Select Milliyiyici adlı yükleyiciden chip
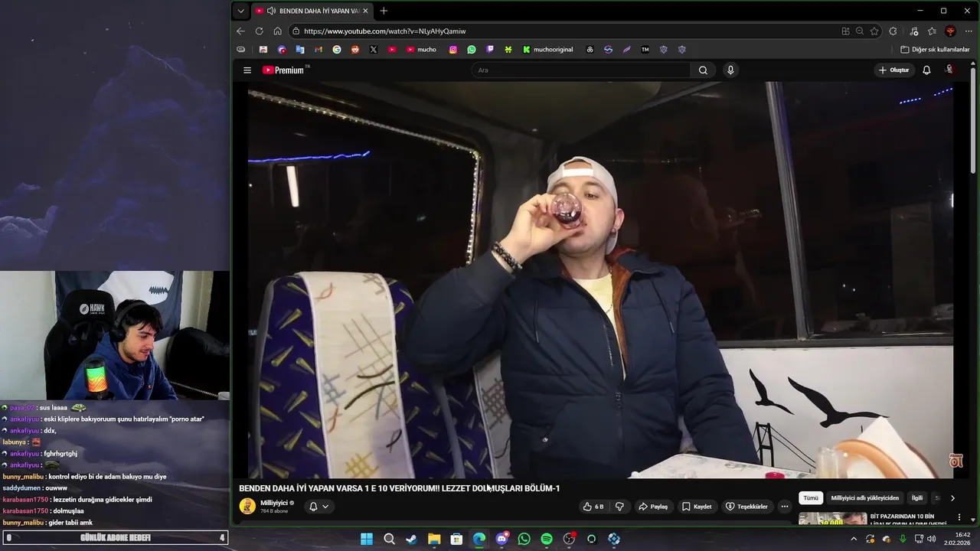Viewport: 980px width, 551px height. point(865,498)
